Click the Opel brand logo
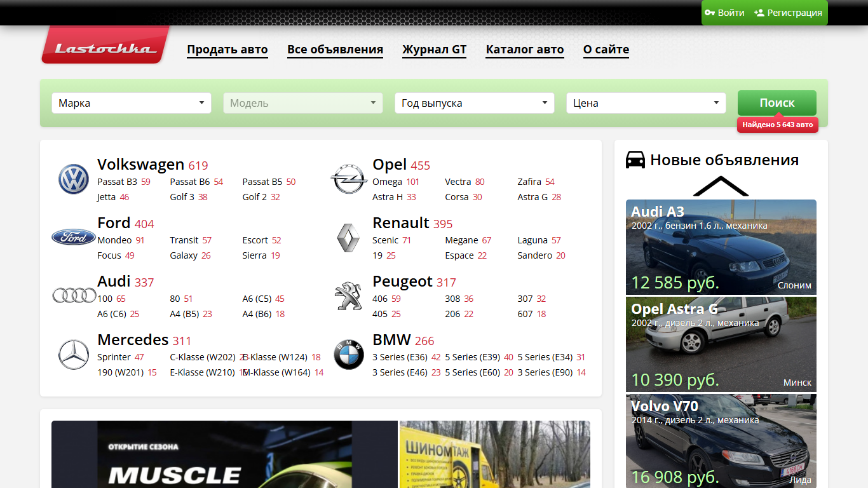 349,179
